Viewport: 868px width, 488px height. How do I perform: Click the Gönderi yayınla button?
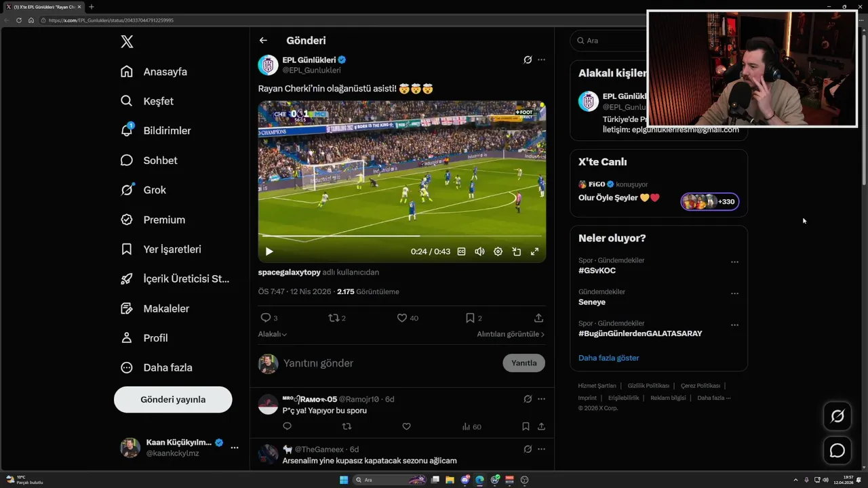(173, 399)
